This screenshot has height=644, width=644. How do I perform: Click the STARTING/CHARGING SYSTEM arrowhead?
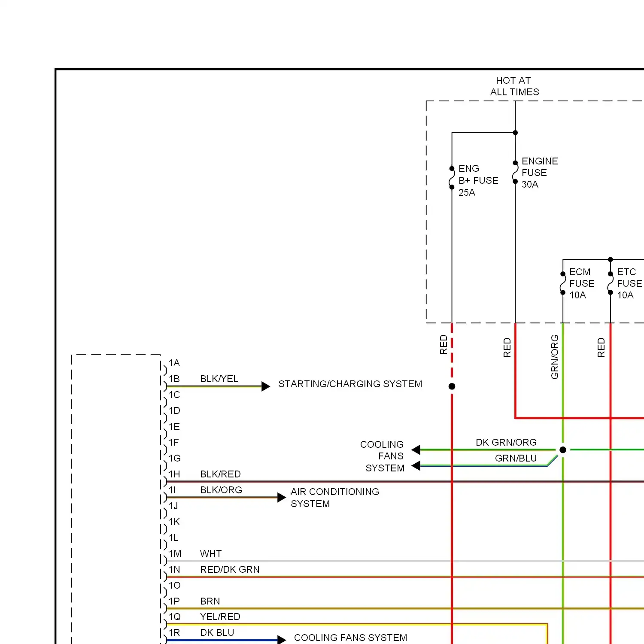click(266, 386)
